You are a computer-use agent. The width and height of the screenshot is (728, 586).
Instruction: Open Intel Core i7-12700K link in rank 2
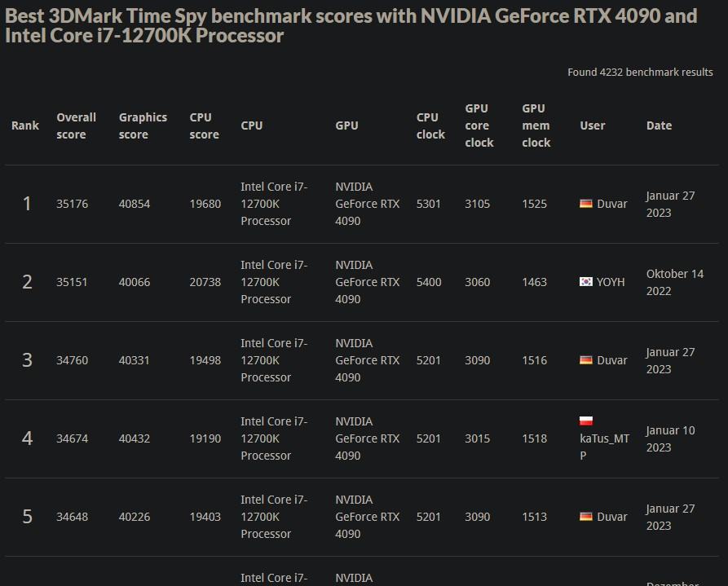[274, 282]
